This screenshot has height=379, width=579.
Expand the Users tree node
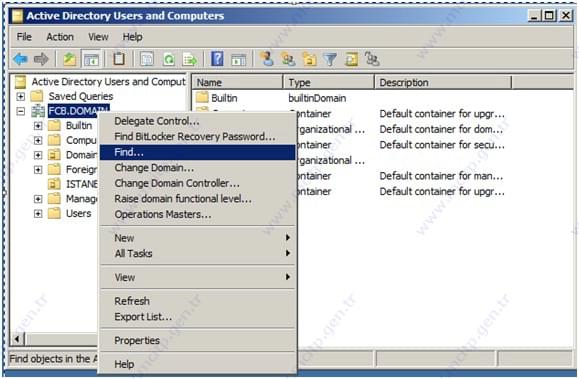38,214
